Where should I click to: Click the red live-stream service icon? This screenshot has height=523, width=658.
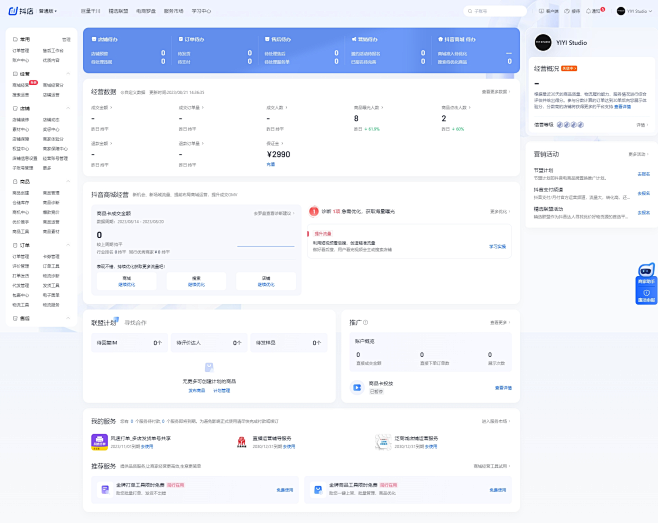(x=241, y=442)
